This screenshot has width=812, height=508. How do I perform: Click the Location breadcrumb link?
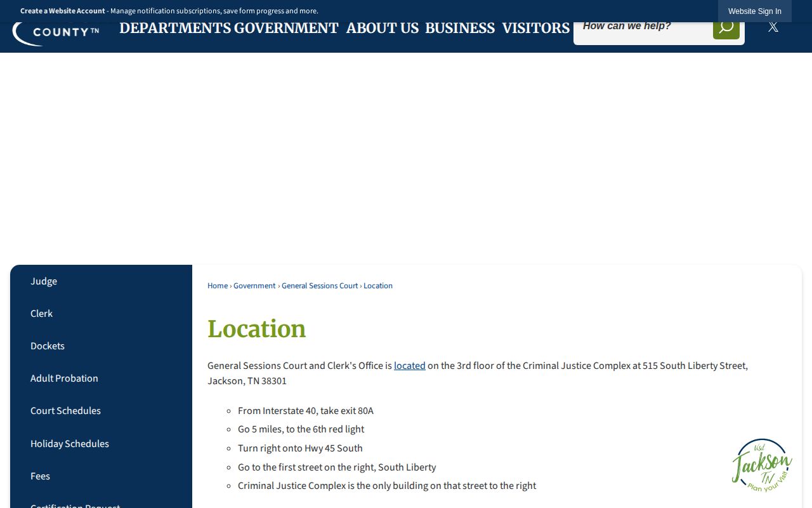(378, 286)
